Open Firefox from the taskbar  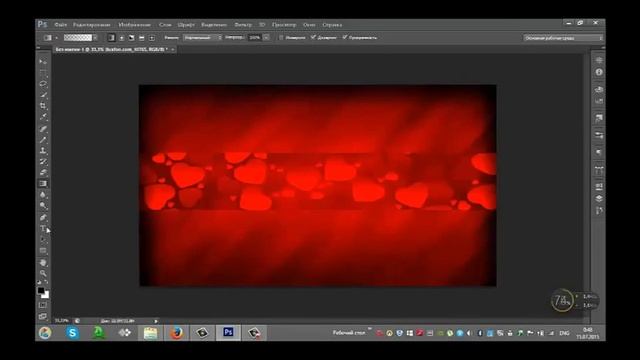point(176,333)
